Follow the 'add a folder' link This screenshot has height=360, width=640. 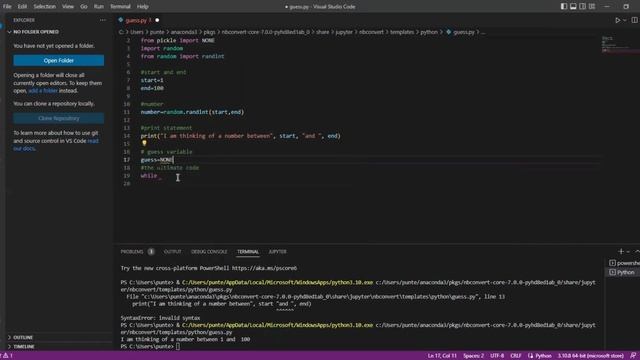[43, 91]
